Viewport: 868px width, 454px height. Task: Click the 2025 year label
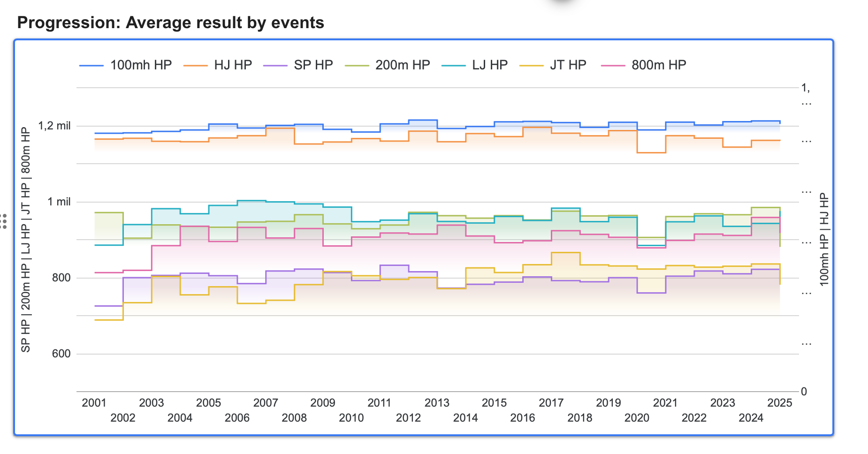[780, 403]
